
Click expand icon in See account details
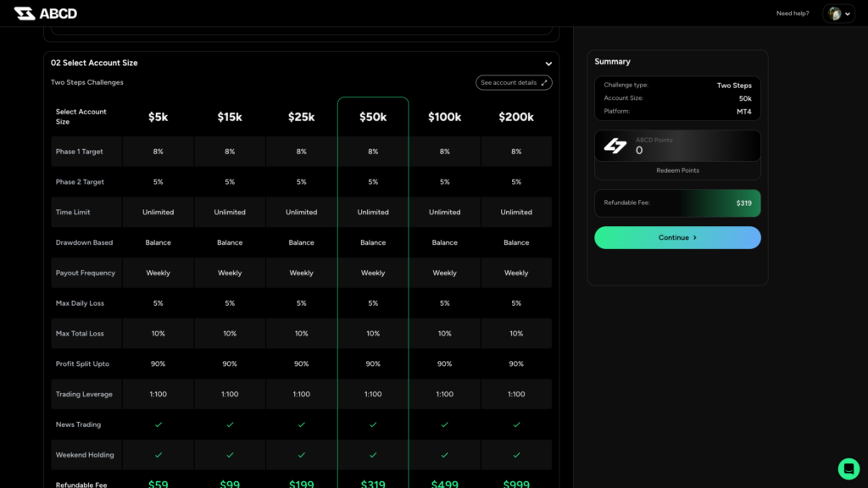click(x=544, y=83)
